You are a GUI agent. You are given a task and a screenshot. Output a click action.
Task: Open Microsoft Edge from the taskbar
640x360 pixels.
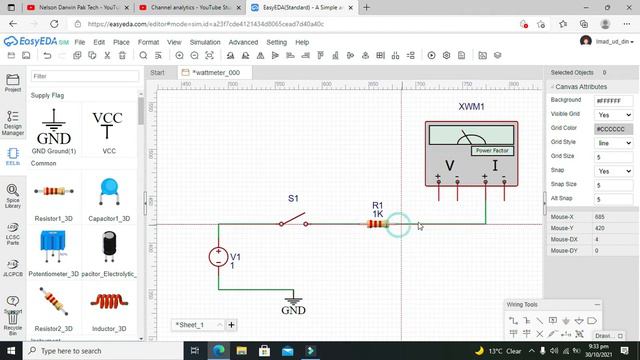219,351
